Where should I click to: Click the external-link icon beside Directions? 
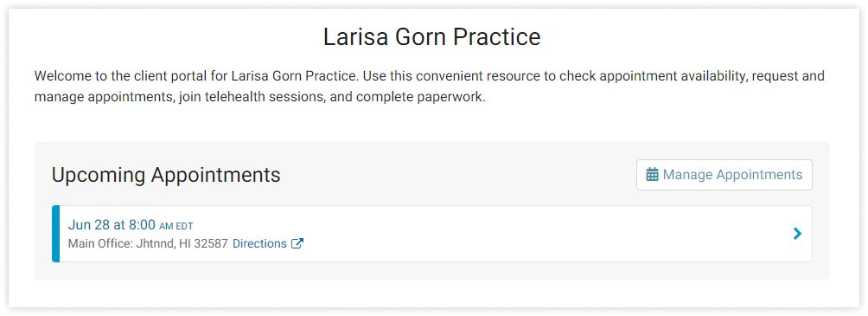[297, 243]
